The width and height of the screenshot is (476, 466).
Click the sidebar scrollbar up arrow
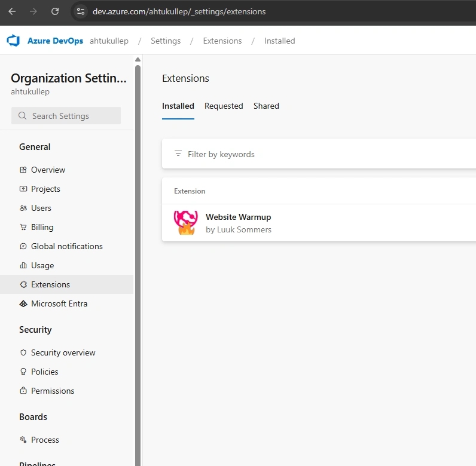click(x=138, y=60)
